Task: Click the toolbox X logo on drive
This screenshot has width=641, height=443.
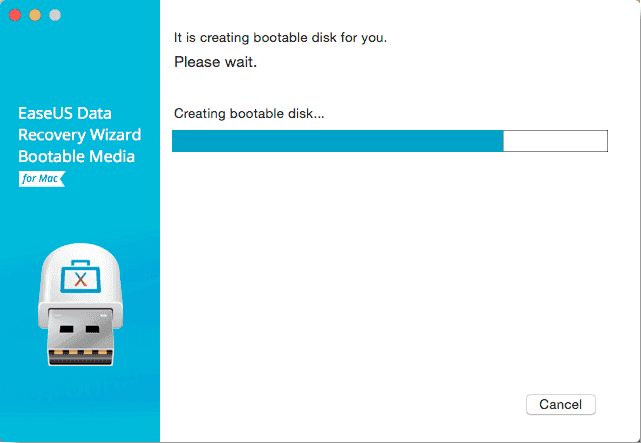Action: (81, 277)
